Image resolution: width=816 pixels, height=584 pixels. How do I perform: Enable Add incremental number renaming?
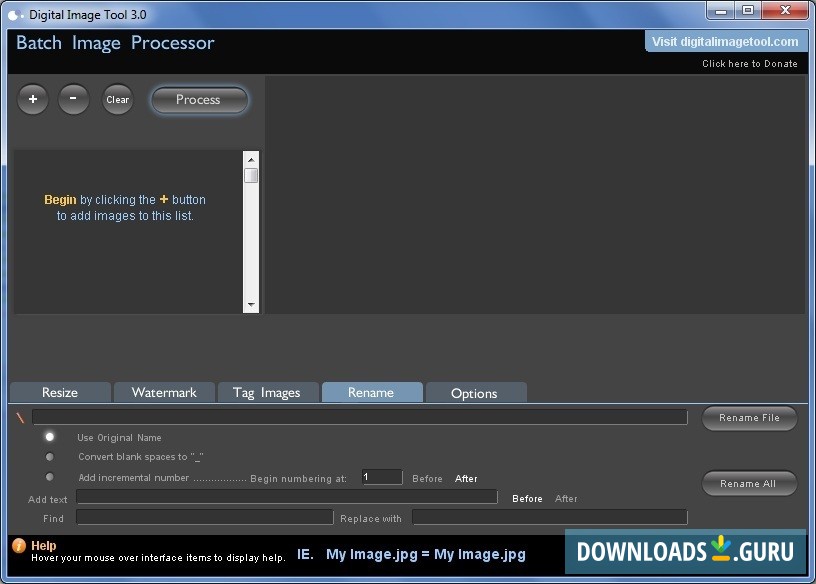point(50,477)
